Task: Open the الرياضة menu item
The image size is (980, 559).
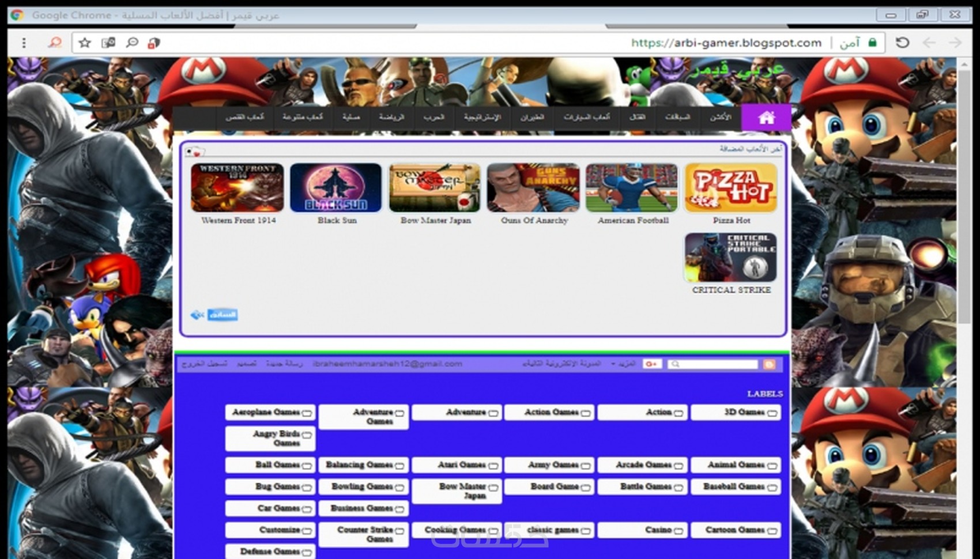Action: point(391,118)
